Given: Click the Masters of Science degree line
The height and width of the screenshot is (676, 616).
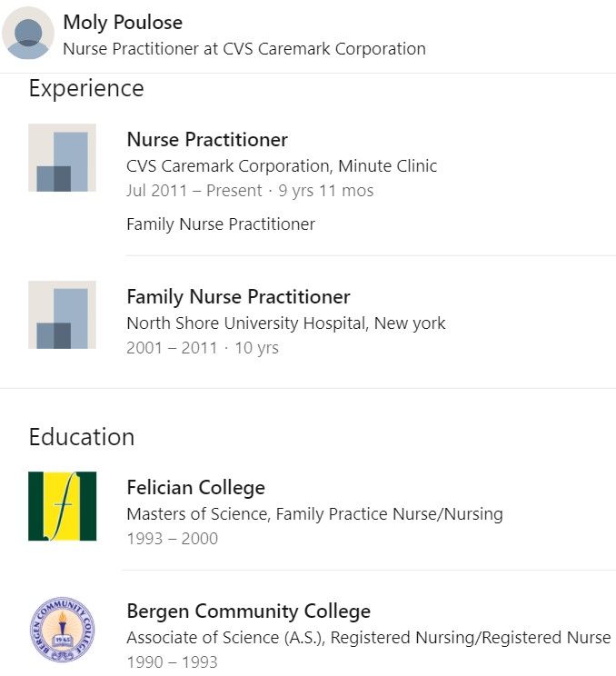Looking at the screenshot, I should pyautogui.click(x=315, y=514).
